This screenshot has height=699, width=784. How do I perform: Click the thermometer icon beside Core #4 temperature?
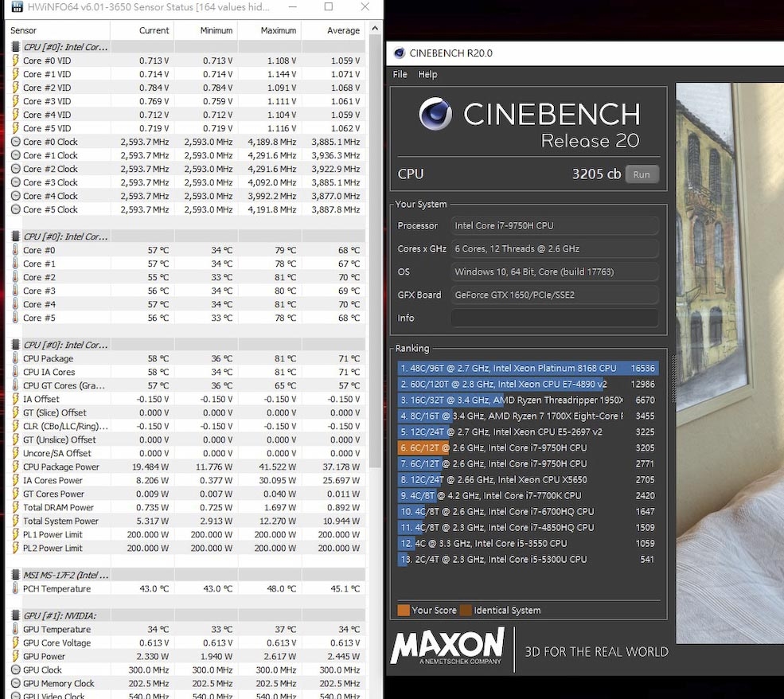[15, 304]
